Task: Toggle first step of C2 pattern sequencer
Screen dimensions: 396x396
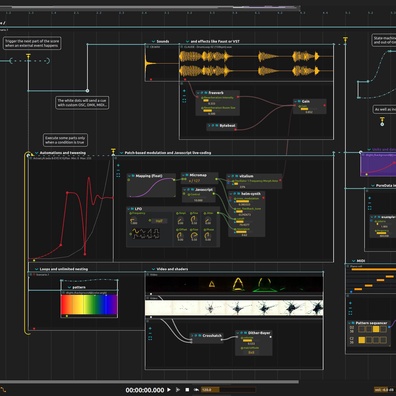Action: pos(361,340)
